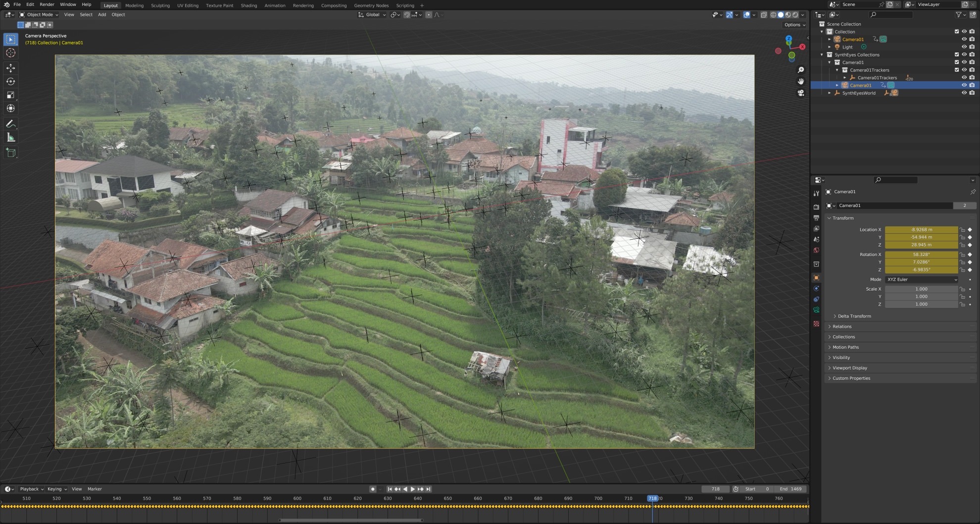Hide SynthEyesWorld in viewport
The image size is (980, 524).
964,93
